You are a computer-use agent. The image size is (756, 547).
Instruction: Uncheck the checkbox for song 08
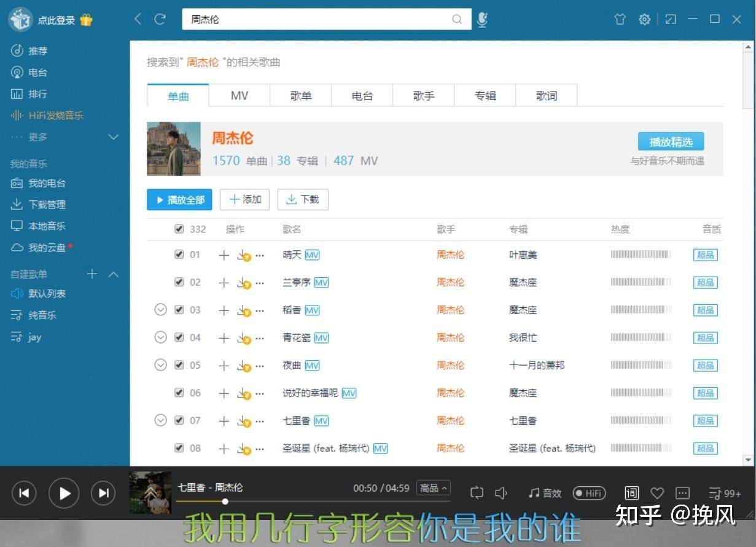179,447
